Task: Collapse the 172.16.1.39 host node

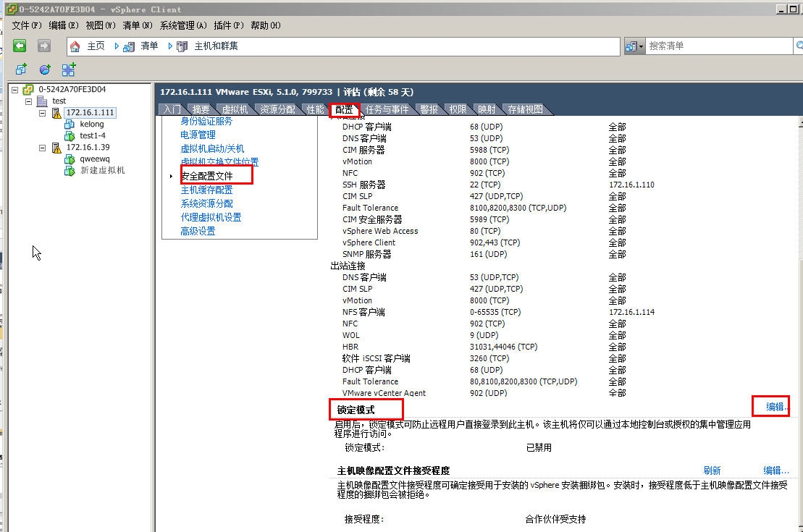Action: [43, 148]
